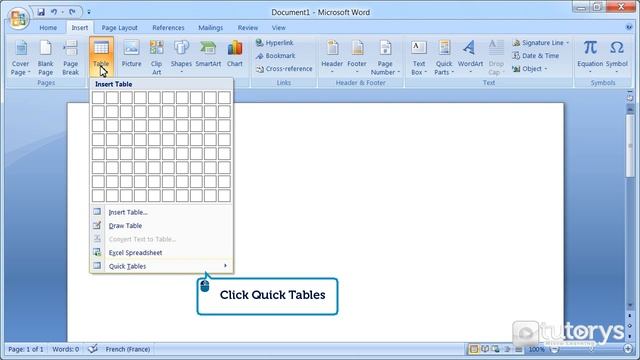Redo the last action
This screenshot has width=640, height=360.
click(x=72, y=12)
